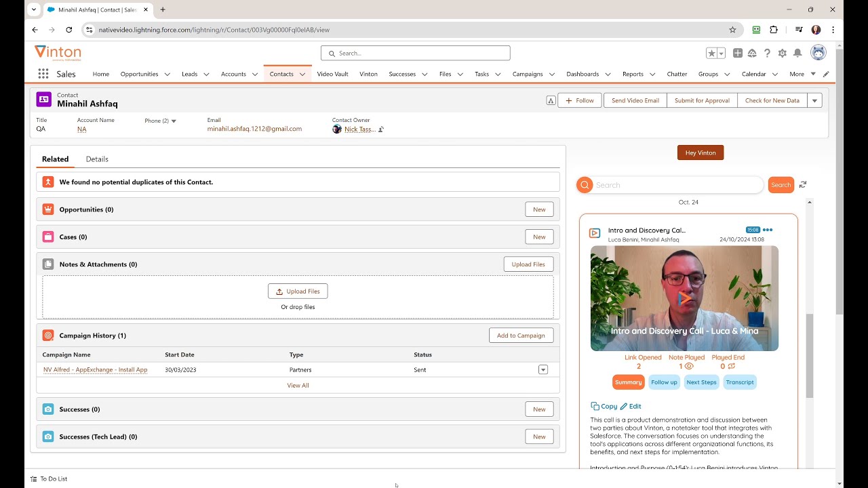Click the Notes & Attachments icon
Image resolution: width=868 pixels, height=488 pixels.
tap(48, 264)
